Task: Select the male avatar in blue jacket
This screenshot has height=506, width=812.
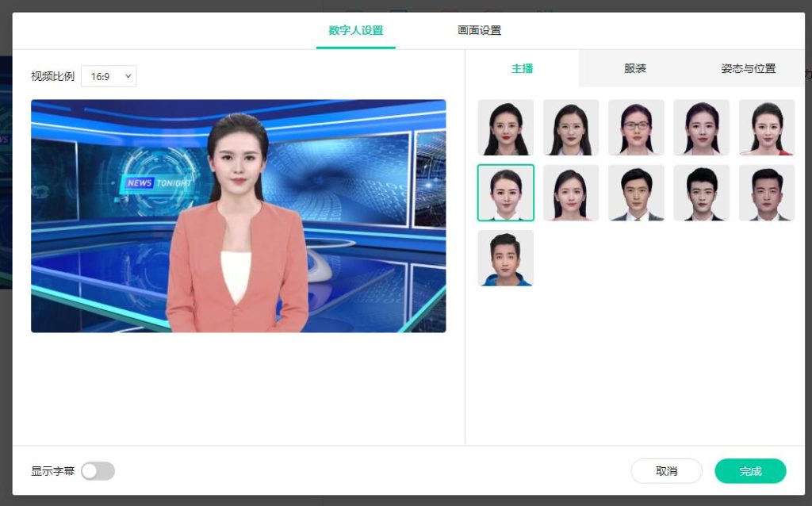Action: (505, 257)
